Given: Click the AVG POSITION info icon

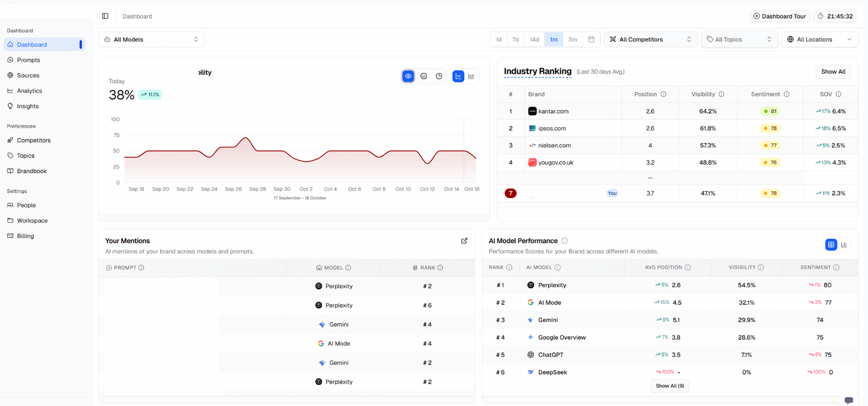Looking at the screenshot, I should [x=688, y=268].
